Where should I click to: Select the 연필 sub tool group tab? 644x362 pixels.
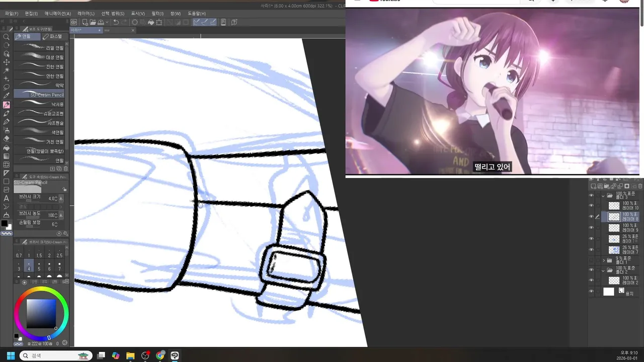point(27,36)
